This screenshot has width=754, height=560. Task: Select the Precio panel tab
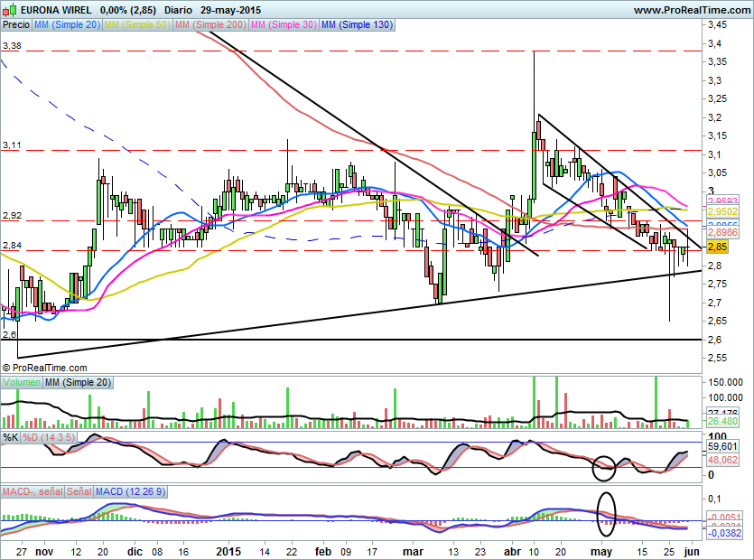click(16, 25)
